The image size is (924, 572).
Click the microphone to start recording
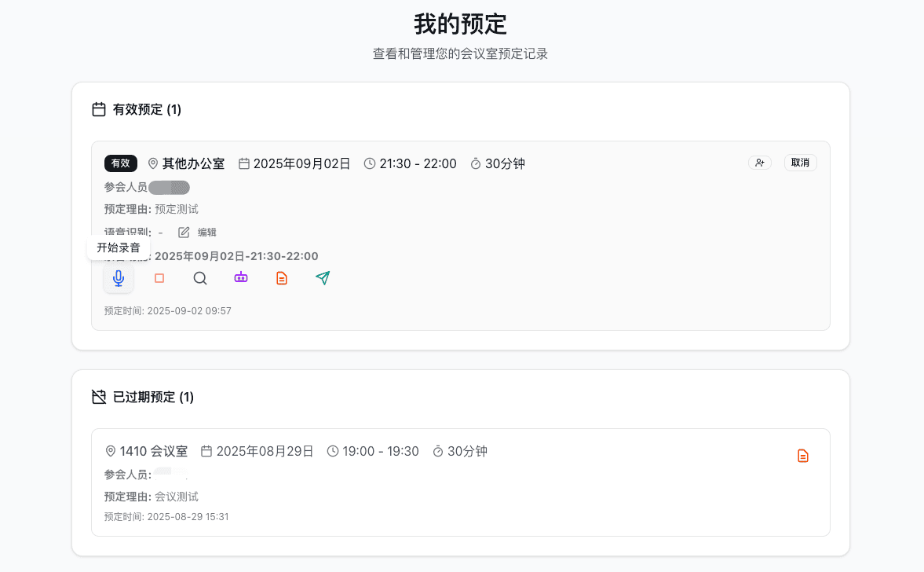tap(119, 277)
